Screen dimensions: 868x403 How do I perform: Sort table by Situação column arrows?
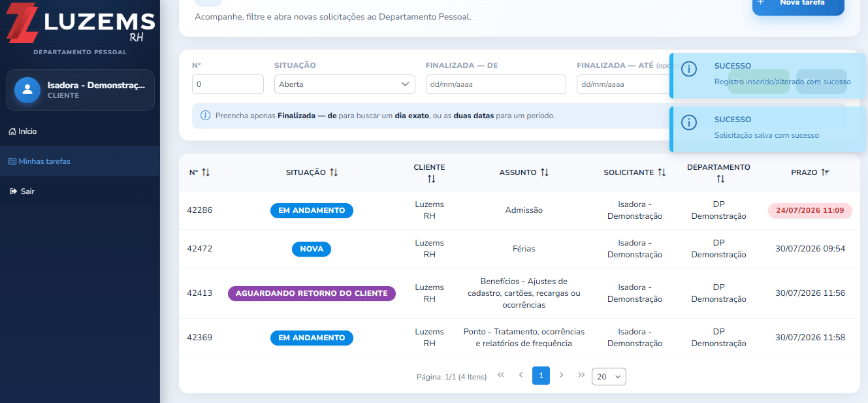pyautogui.click(x=334, y=172)
